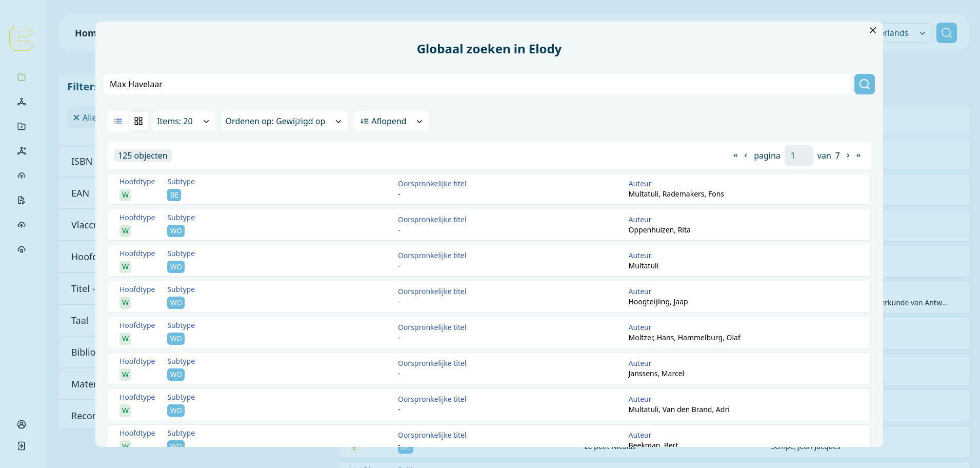Image resolution: width=980 pixels, height=468 pixels.
Task: Click the Elody logo in sidebar
Action: (21, 38)
